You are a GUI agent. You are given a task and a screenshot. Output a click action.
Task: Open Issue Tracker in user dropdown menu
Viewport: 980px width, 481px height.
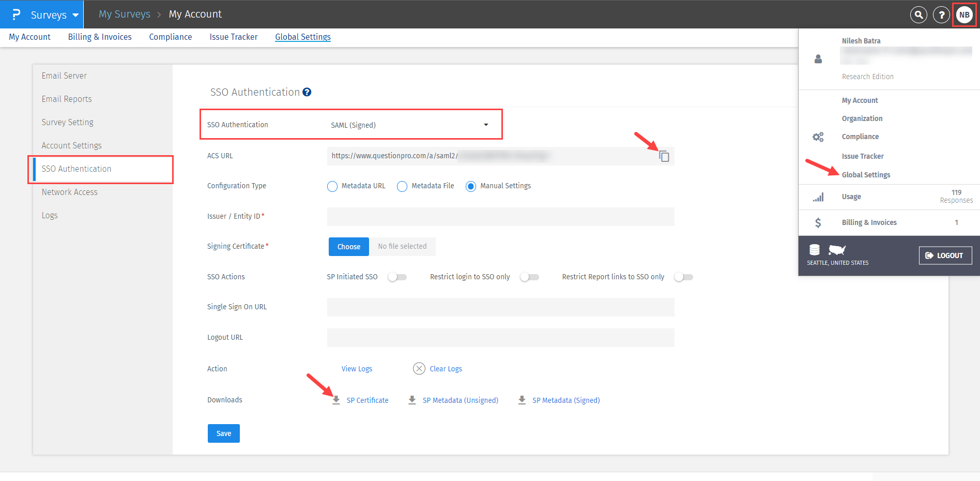863,156
